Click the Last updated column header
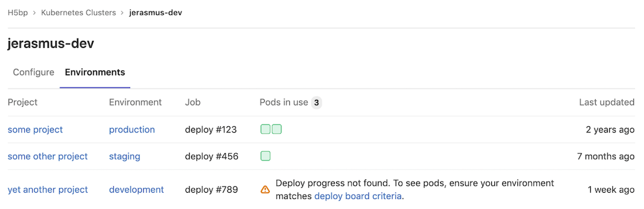 [607, 102]
